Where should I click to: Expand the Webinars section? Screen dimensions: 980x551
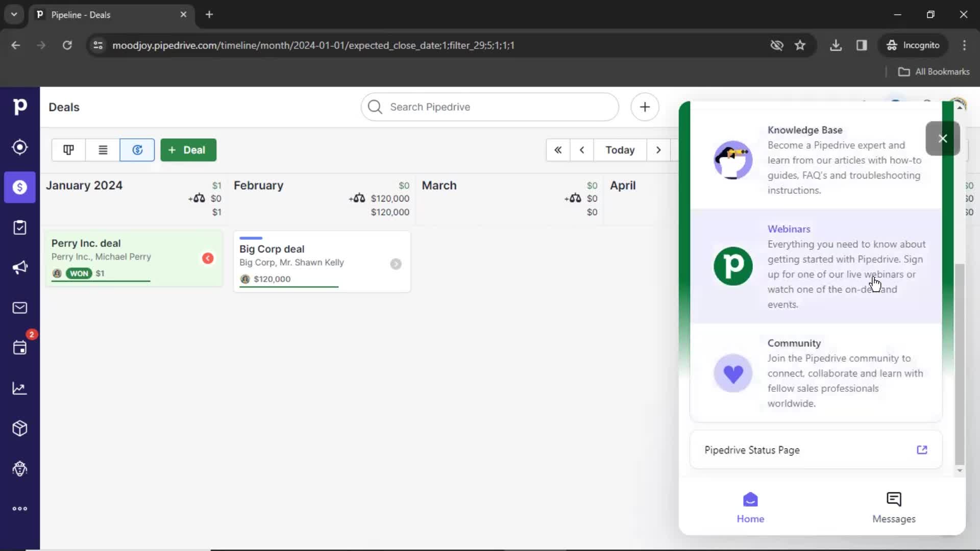click(x=788, y=228)
